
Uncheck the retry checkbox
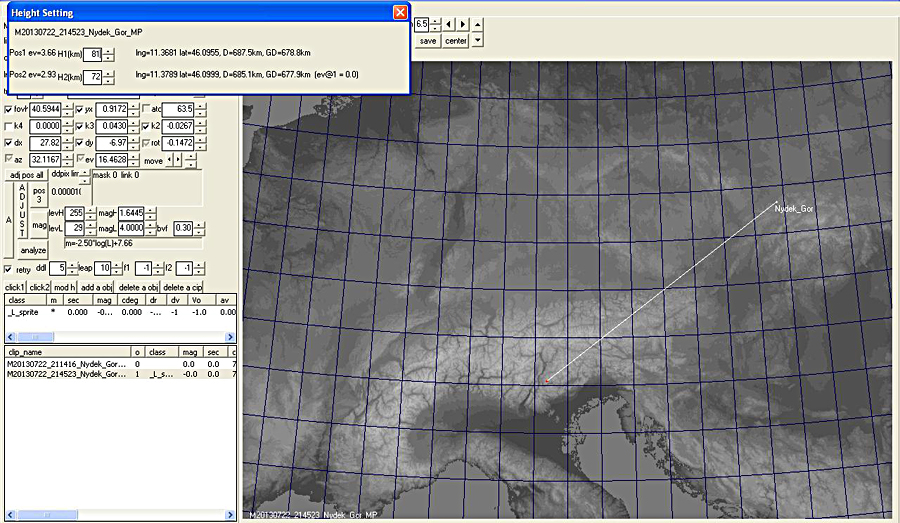click(x=8, y=269)
